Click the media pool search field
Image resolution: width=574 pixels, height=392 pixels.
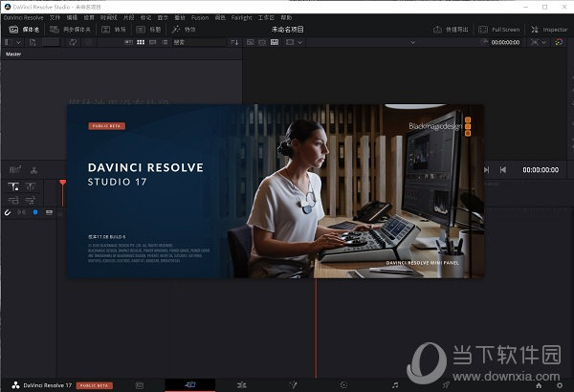coord(200,42)
